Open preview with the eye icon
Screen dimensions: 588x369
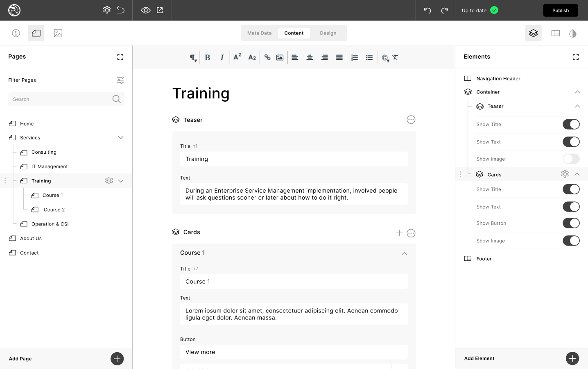point(146,10)
